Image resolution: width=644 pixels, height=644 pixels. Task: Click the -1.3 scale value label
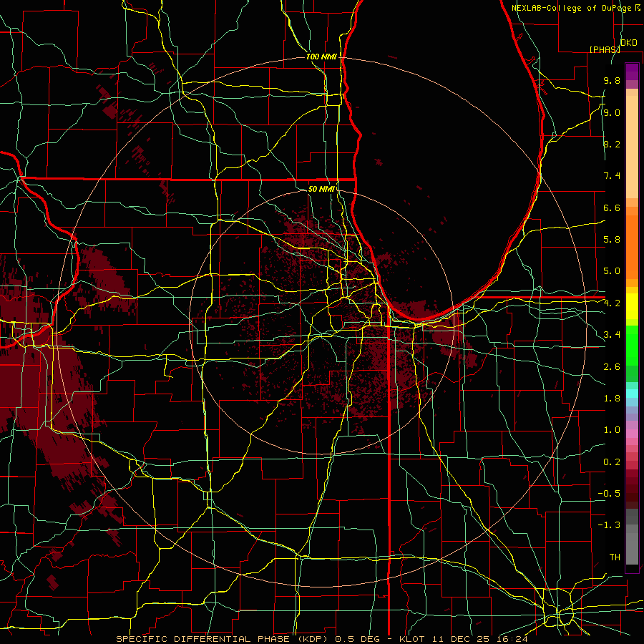[x=609, y=525]
